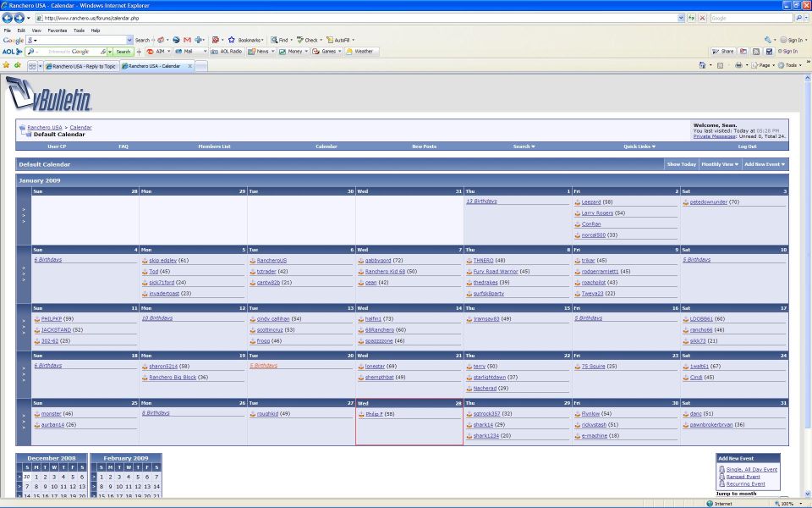Click the Ranchero USA breadcrumb link
The width and height of the screenshot is (812, 508).
pyautogui.click(x=45, y=128)
